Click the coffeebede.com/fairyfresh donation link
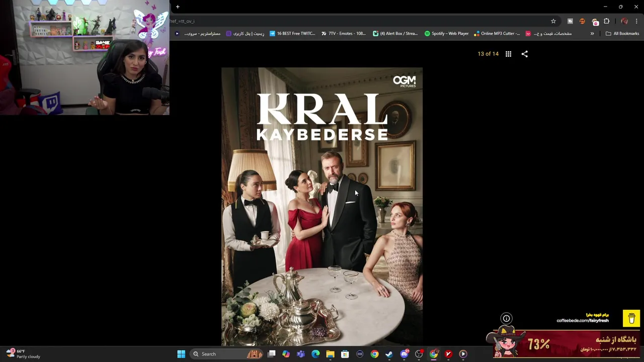Screen dimensions: 644x362 (x=583, y=320)
